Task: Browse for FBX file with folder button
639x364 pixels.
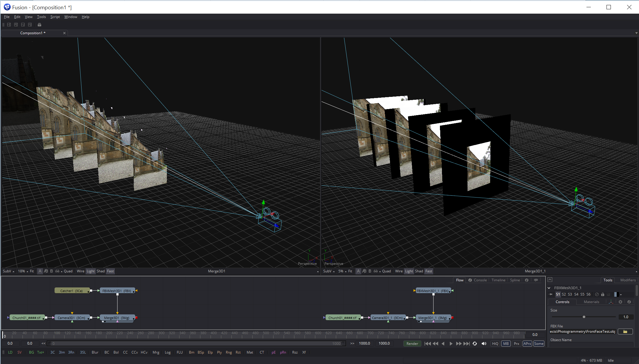Action: point(625,332)
